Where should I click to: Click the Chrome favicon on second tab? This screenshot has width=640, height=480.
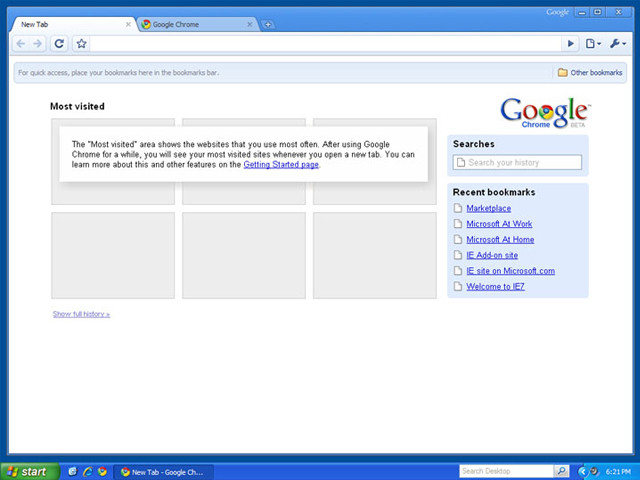click(146, 24)
